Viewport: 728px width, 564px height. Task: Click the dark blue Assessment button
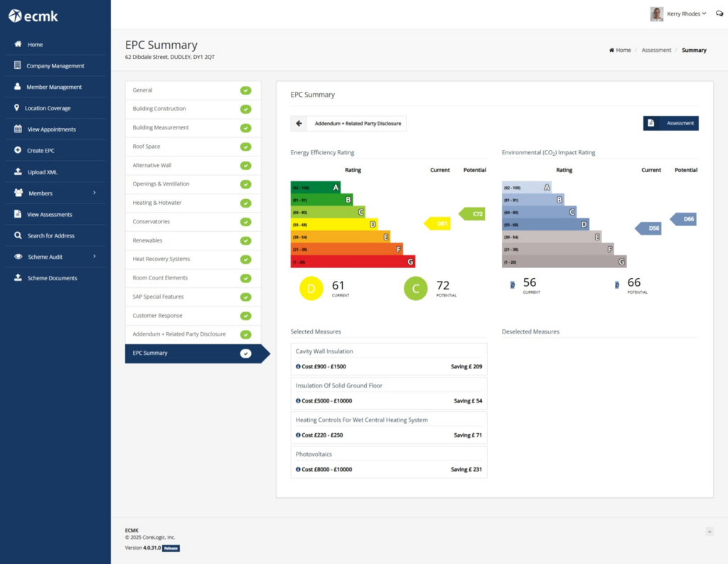point(670,123)
